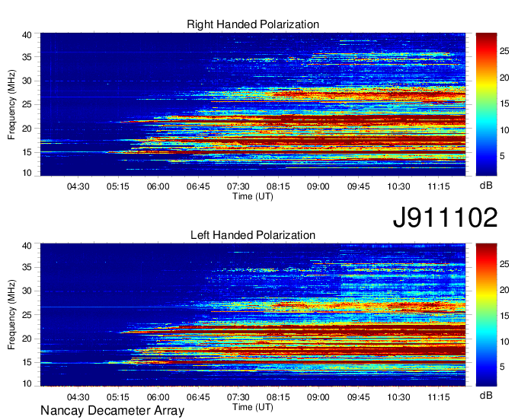Click the Left Handed plot's color scale bar
Screen dimensions: 518x420
click(x=486, y=315)
